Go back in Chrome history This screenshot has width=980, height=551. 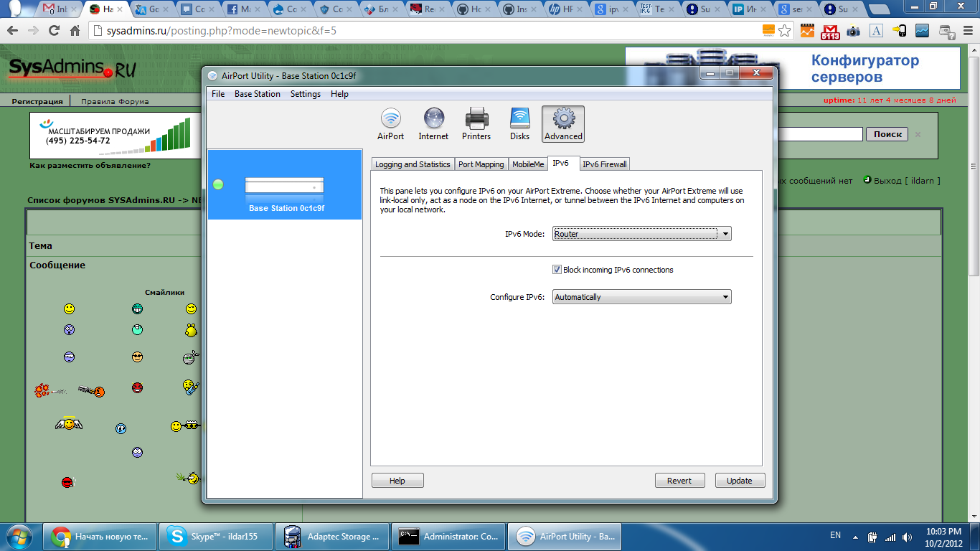tap(12, 31)
